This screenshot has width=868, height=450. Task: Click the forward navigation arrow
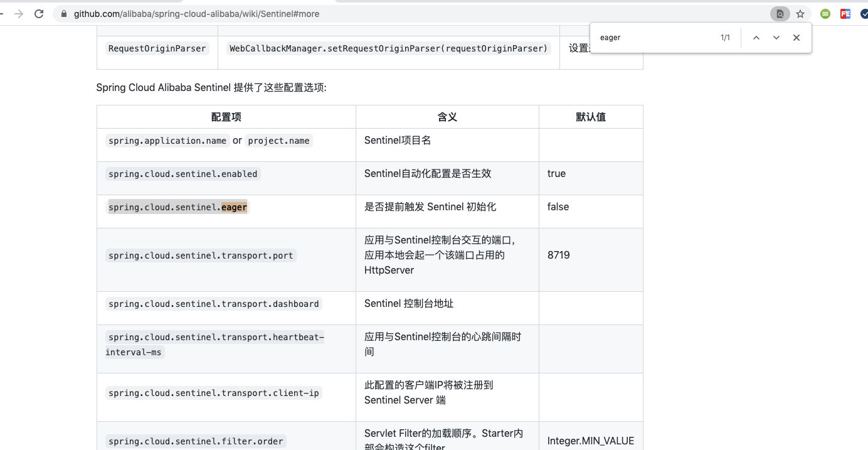17,13
